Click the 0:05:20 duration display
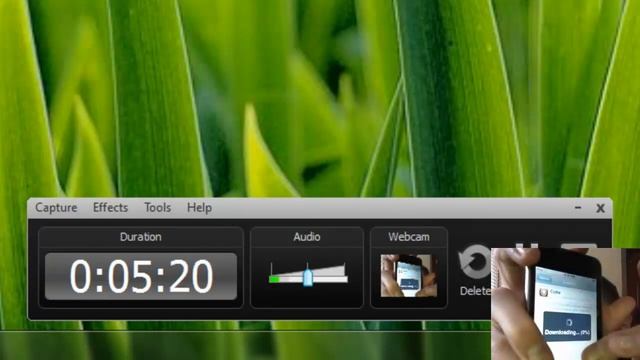 coord(141,276)
